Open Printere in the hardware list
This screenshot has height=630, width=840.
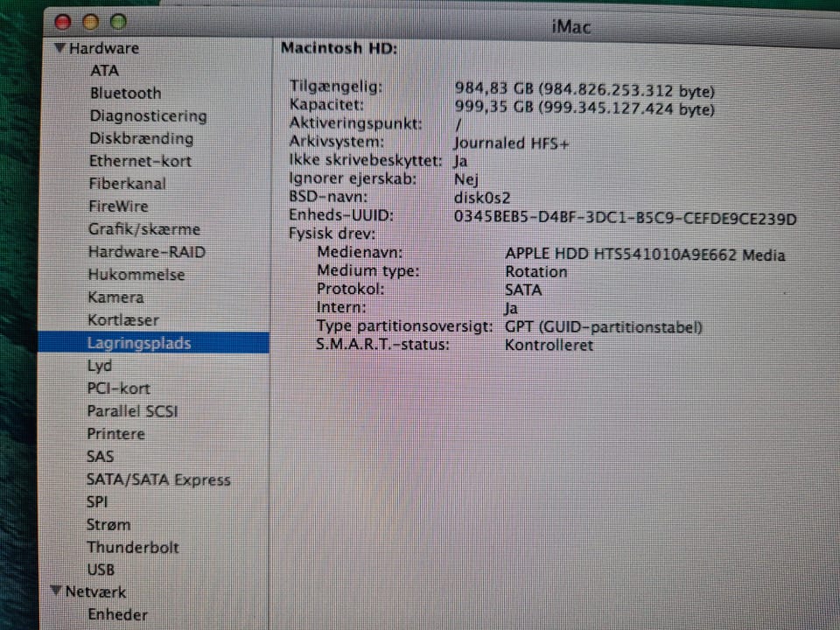[x=115, y=434]
